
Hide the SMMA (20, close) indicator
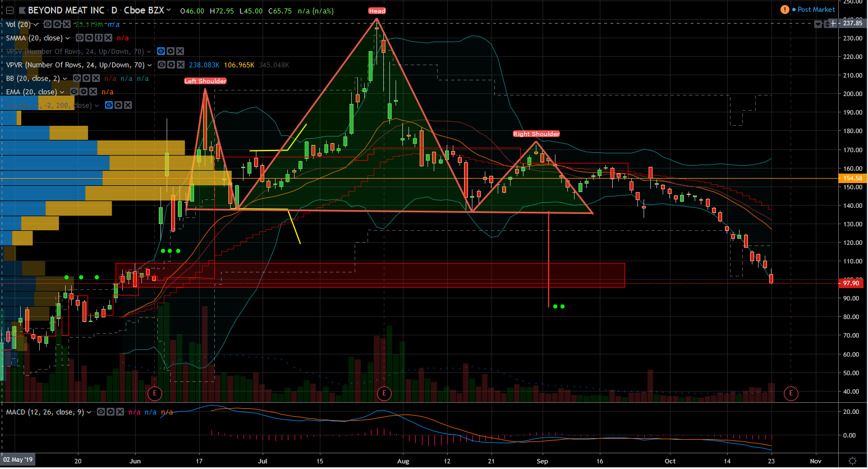click(80, 38)
